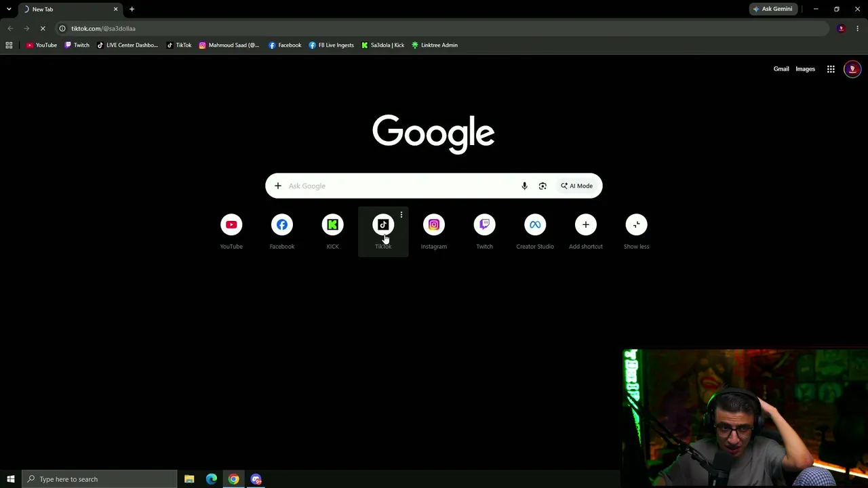
Task: Click the Windows taskbar search box
Action: click(100, 479)
